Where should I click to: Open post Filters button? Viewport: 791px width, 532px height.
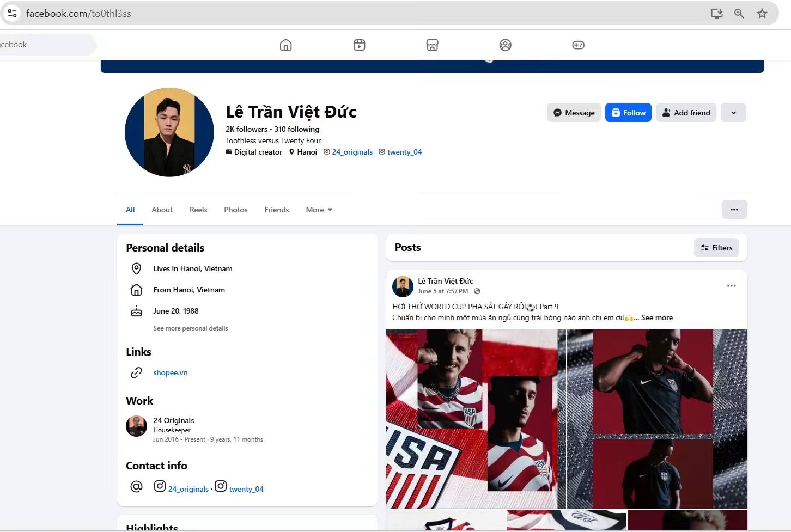pos(716,248)
